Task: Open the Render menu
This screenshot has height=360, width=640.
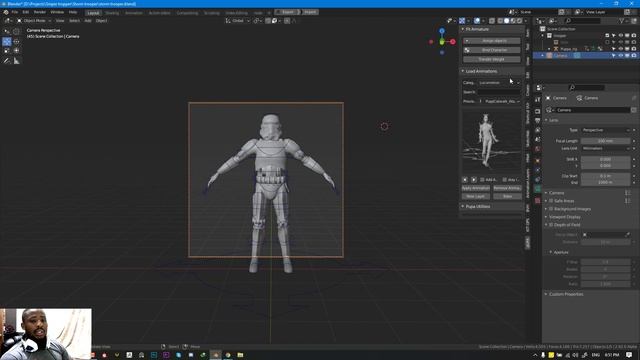Action: click(40, 12)
